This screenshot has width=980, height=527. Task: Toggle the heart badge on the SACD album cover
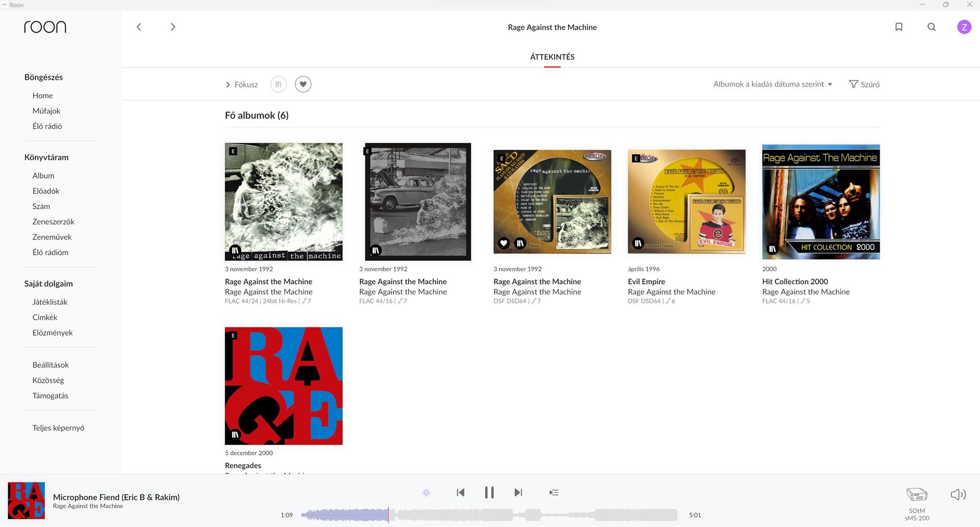pyautogui.click(x=504, y=243)
